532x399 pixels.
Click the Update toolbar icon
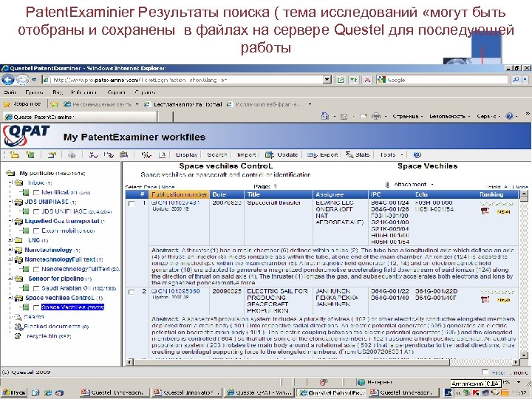(270, 154)
